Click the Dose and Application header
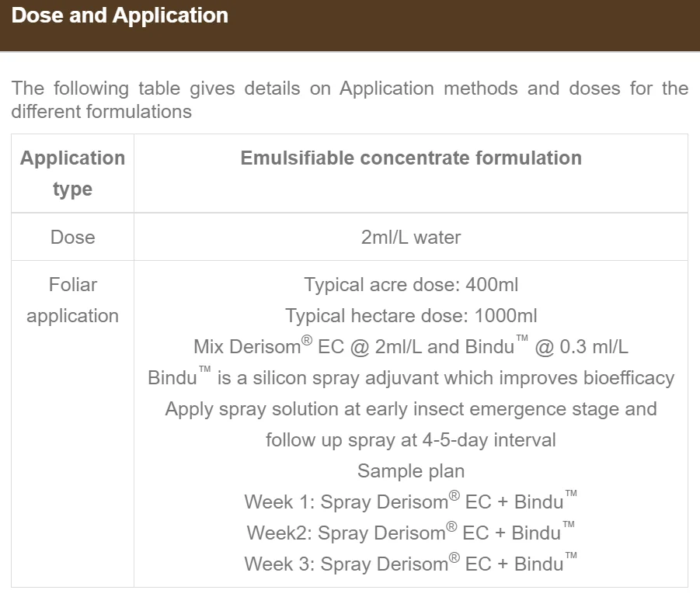 [x=120, y=16]
